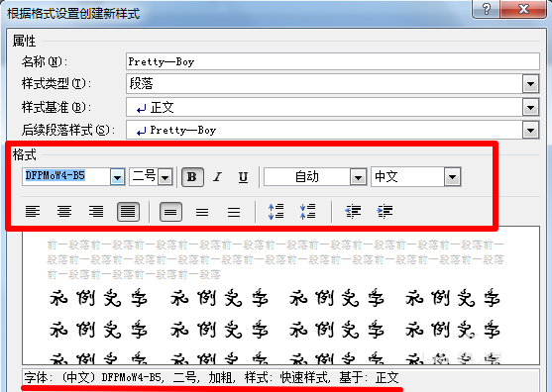Toggle the Underline formatting button
The height and width of the screenshot is (392, 552).
(x=243, y=176)
